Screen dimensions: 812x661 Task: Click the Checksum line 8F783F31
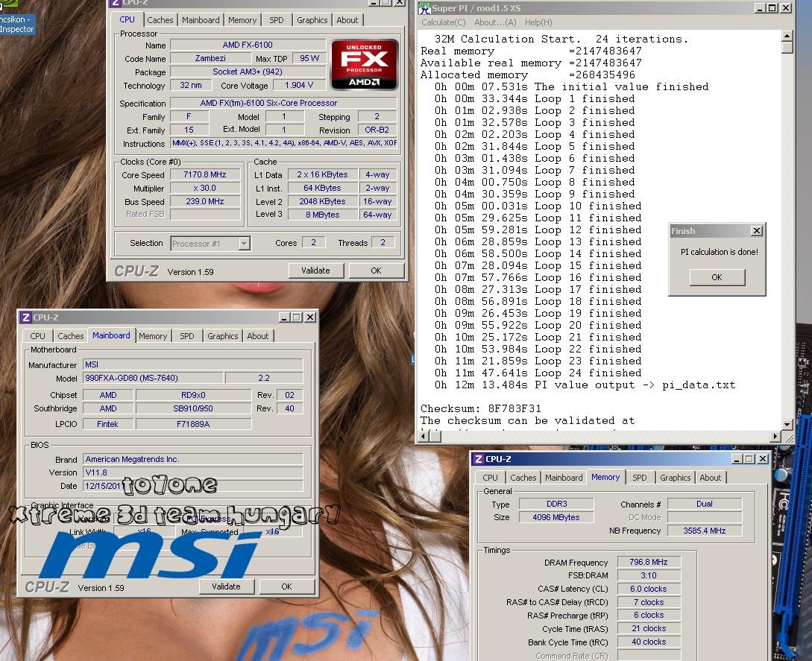481,408
